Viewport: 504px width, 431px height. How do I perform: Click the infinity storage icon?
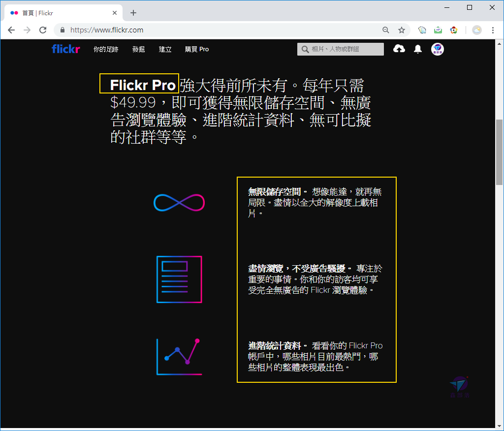point(179,203)
